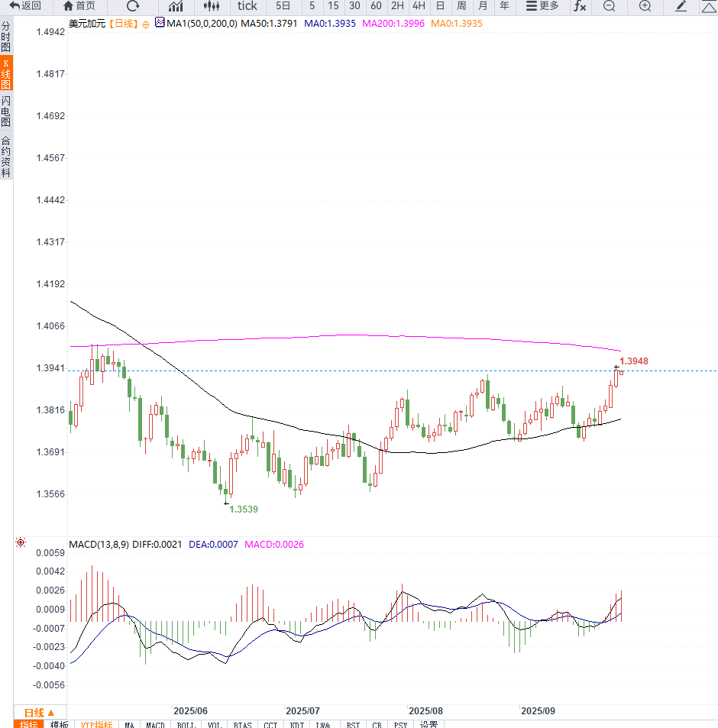Expand the 日线 period selector
The width and height of the screenshot is (718, 728).
click(x=40, y=713)
